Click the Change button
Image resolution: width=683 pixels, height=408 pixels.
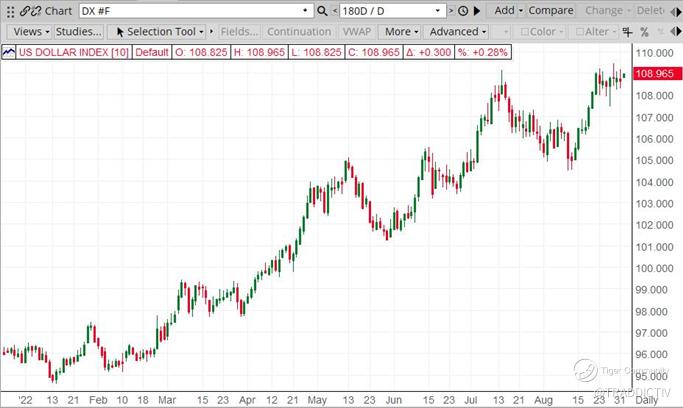(x=604, y=11)
